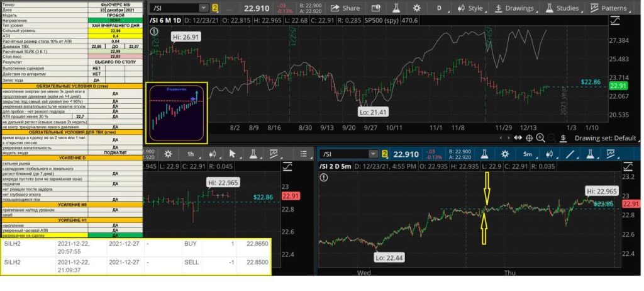
Task: Click the pink stop loss 22,83 cell
Action: (x=116, y=57)
